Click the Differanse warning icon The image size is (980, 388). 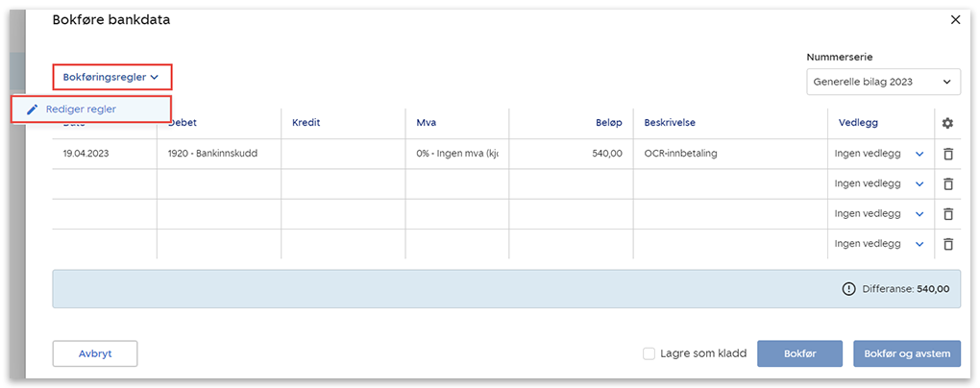848,288
